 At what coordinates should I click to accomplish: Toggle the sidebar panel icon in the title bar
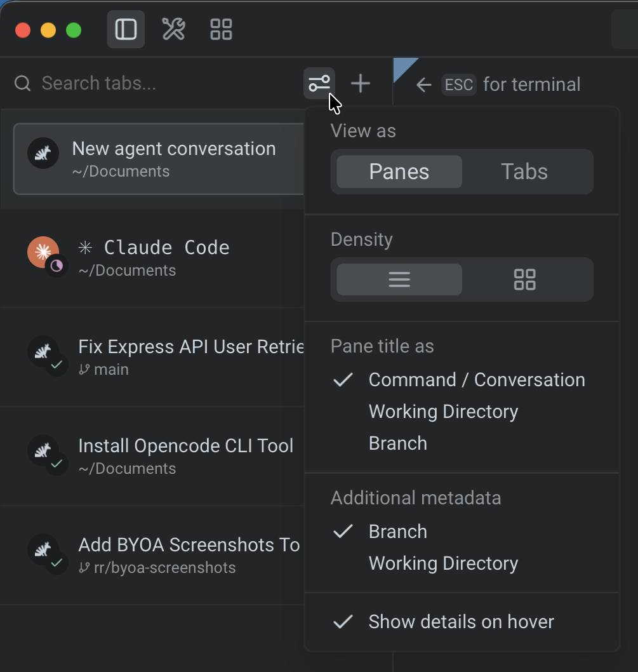click(125, 29)
